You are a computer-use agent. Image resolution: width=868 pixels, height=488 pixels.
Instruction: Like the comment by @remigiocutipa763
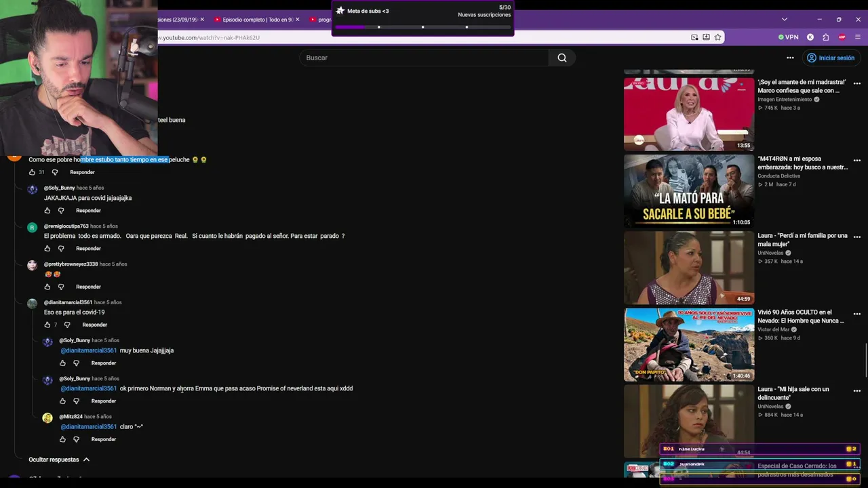(x=47, y=249)
